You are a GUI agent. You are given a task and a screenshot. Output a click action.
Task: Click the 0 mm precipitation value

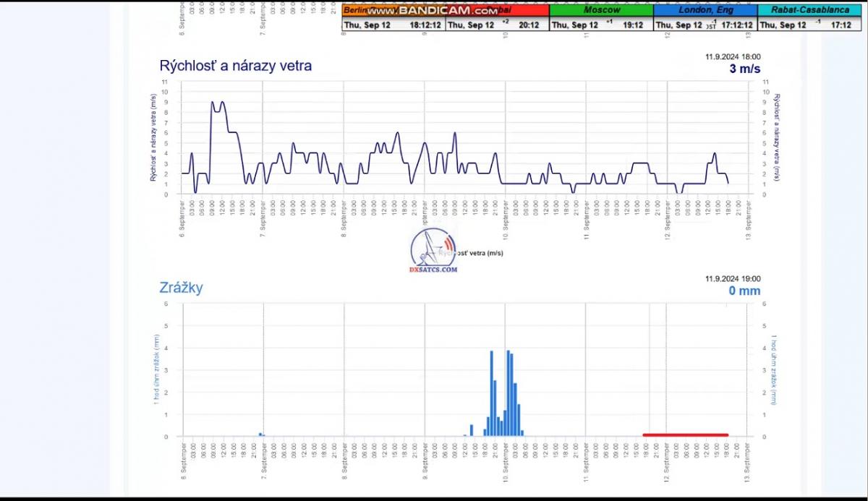pos(744,291)
